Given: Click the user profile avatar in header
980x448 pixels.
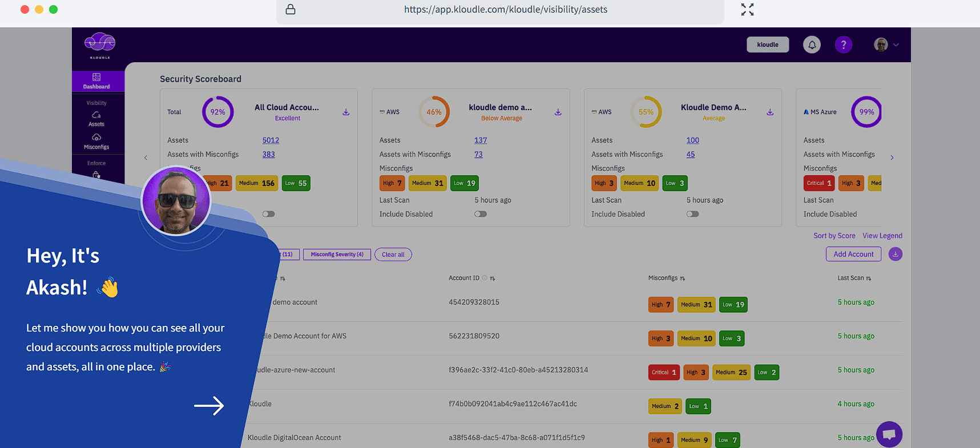Looking at the screenshot, I should click(x=881, y=45).
